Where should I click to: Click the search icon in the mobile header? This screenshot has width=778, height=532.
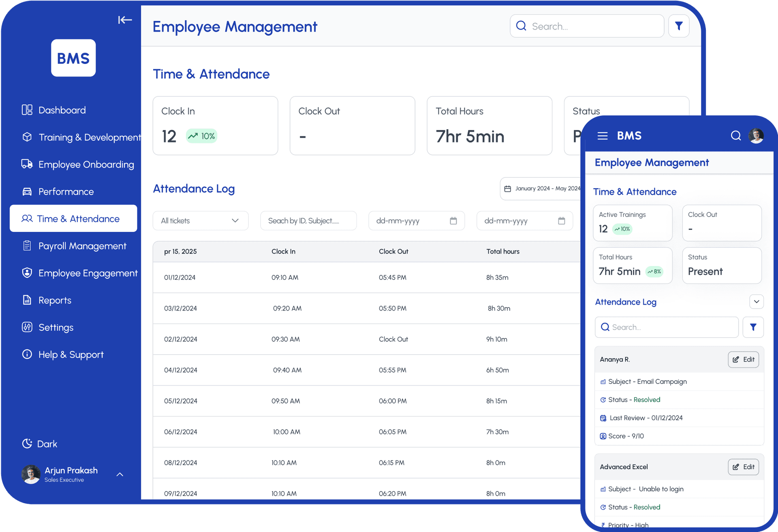pyautogui.click(x=736, y=136)
